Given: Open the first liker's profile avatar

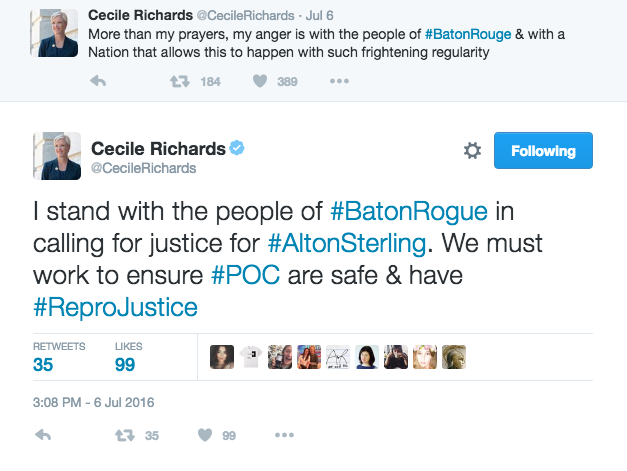Looking at the screenshot, I should click(x=222, y=357).
